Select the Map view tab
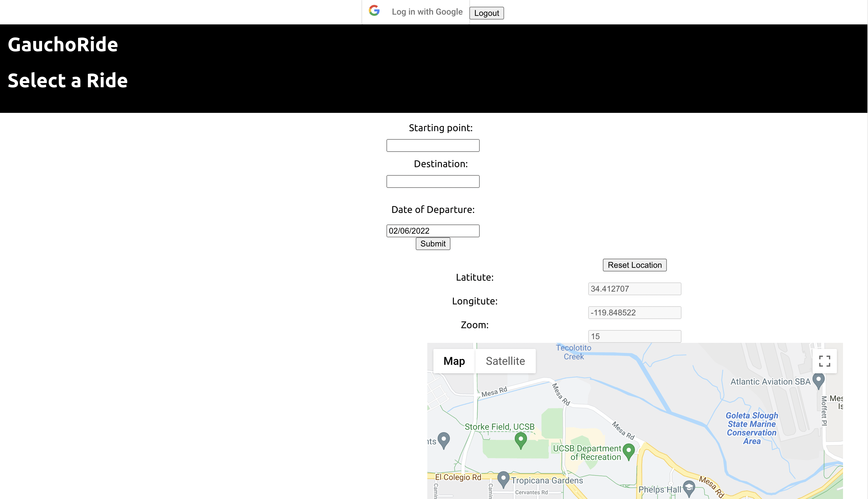 click(x=454, y=361)
